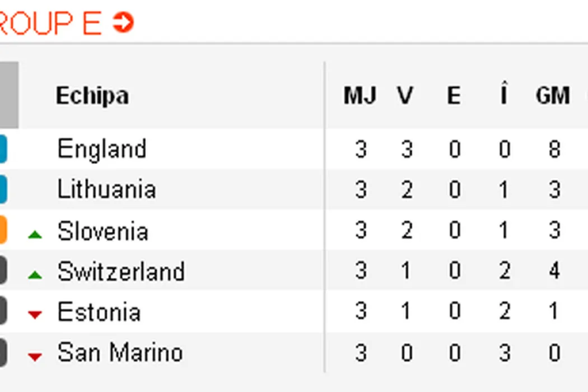Image resolution: width=588 pixels, height=392 pixels.
Task: Click green up arrow next to Slovenia
Action: click(x=35, y=235)
